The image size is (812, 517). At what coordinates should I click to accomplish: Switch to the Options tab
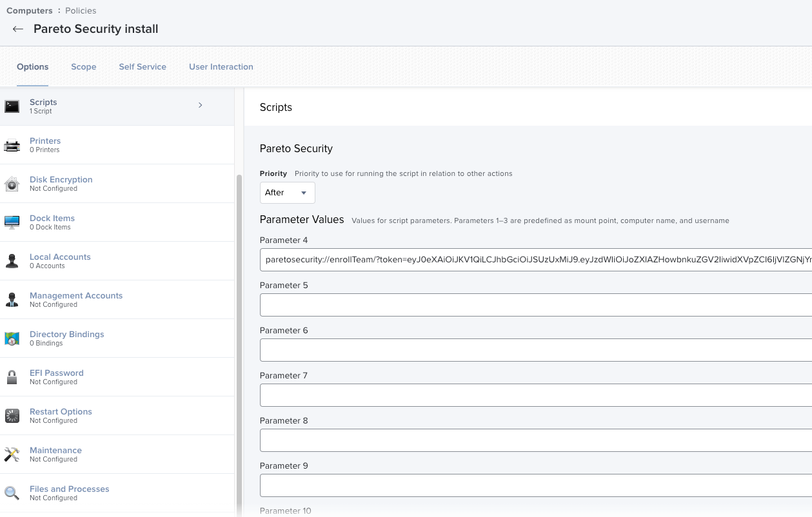[33, 67]
